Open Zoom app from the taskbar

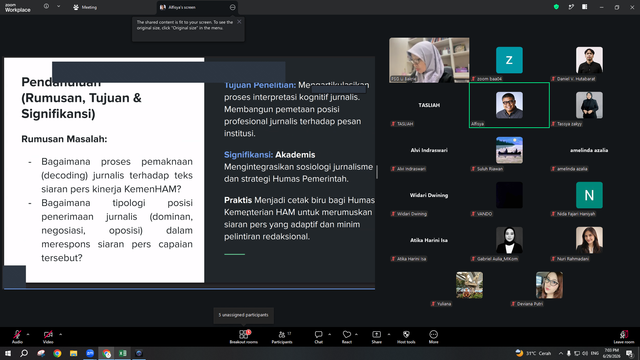pyautogui.click(x=90, y=353)
